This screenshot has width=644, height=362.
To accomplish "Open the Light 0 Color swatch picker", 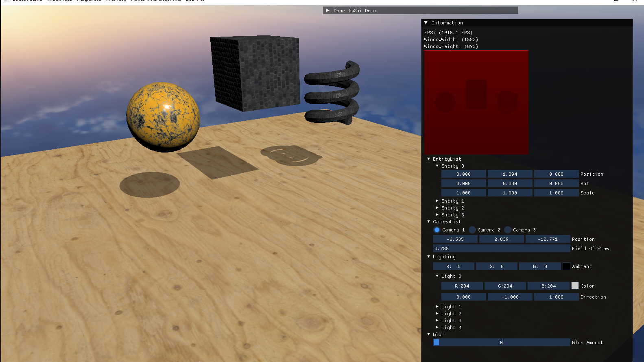I will (575, 286).
